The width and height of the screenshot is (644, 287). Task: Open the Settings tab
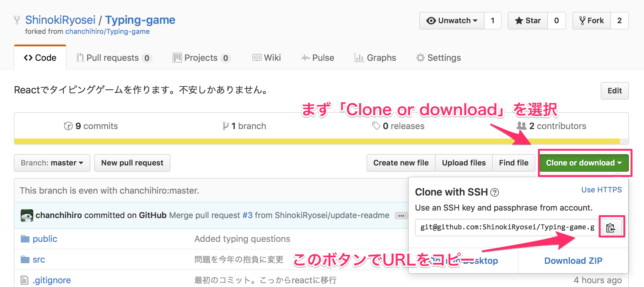(x=438, y=58)
